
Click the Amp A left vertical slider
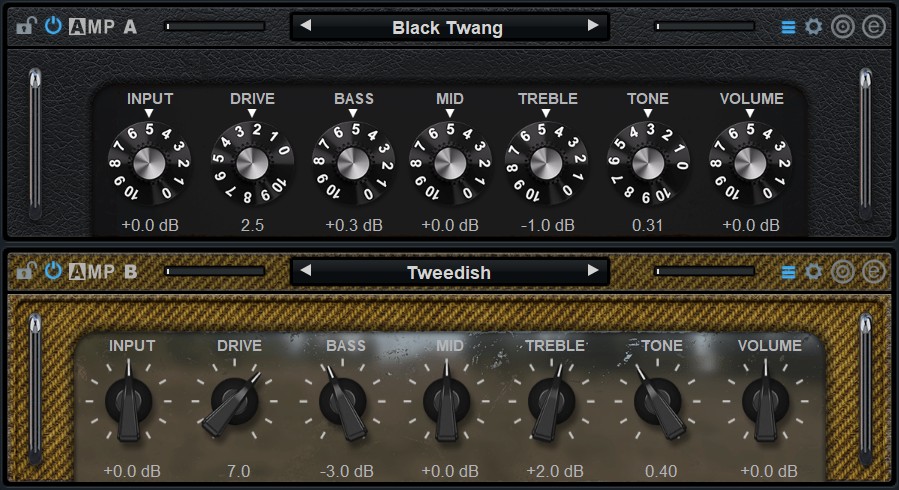pyautogui.click(x=35, y=140)
